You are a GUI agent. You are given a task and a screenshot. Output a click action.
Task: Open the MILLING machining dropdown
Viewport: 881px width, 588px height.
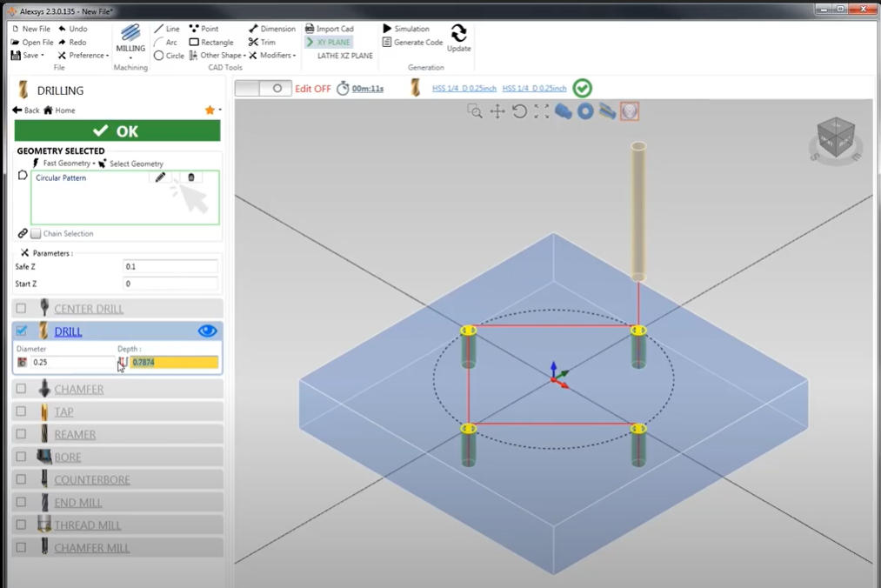[130, 41]
